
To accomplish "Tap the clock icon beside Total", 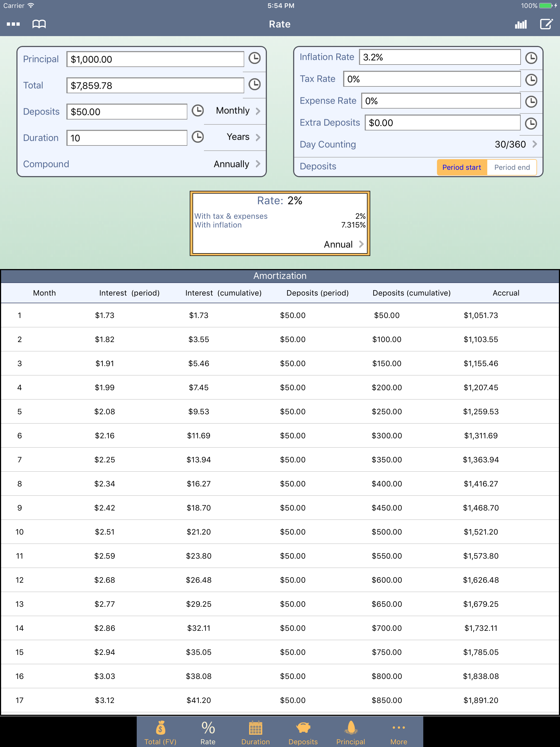I will tap(255, 84).
